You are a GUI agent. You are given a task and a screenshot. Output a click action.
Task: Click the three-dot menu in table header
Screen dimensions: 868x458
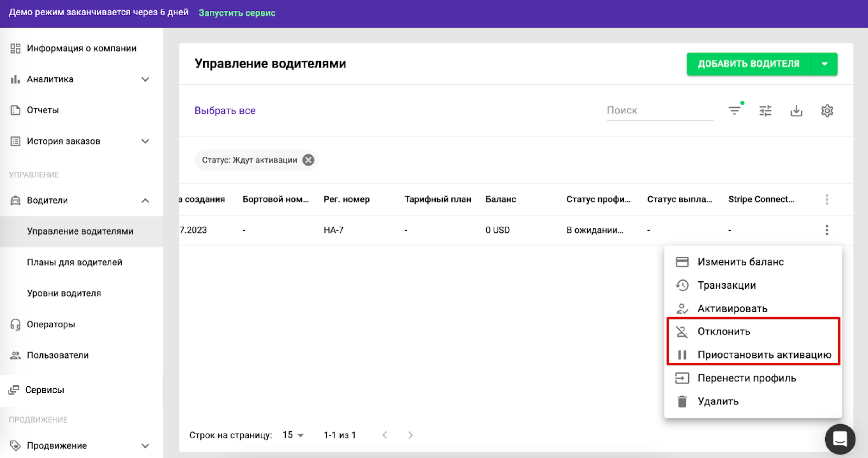tap(826, 199)
